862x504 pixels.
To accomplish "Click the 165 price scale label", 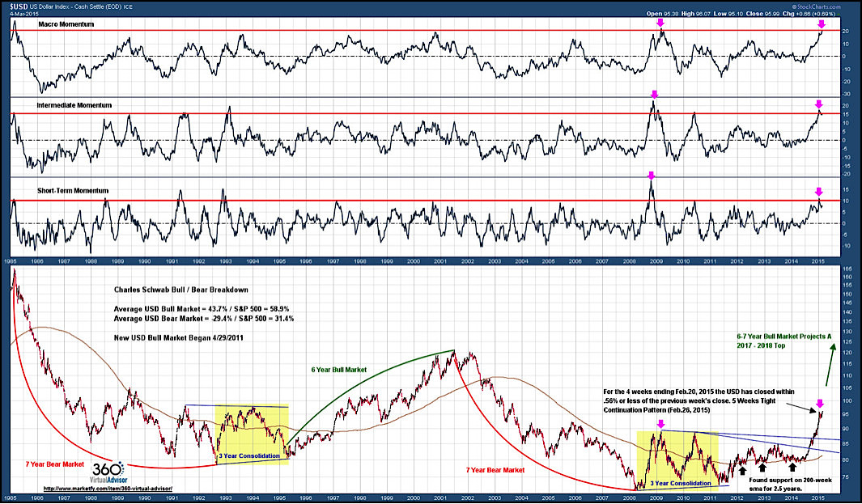I will pos(846,269).
